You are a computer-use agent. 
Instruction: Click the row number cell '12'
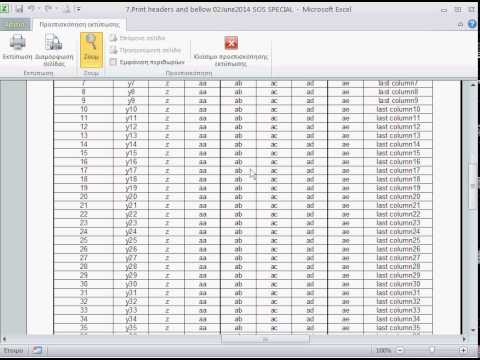tap(84, 127)
